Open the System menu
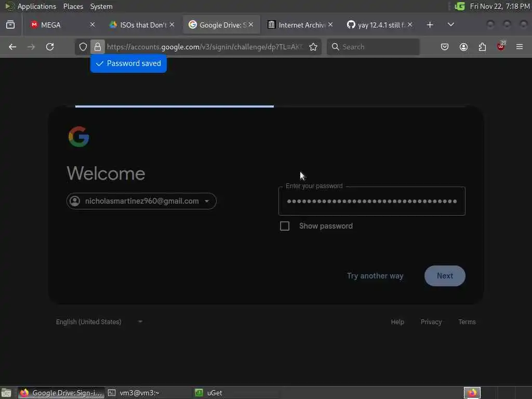532x399 pixels. 101,6
